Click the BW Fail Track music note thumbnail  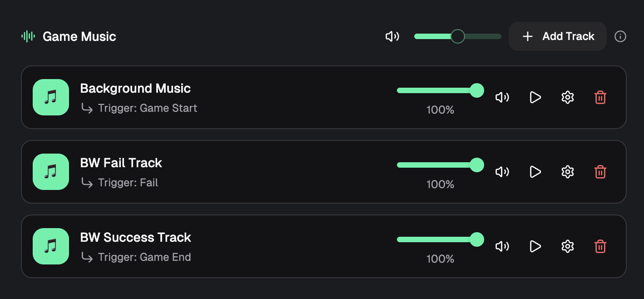click(x=51, y=172)
